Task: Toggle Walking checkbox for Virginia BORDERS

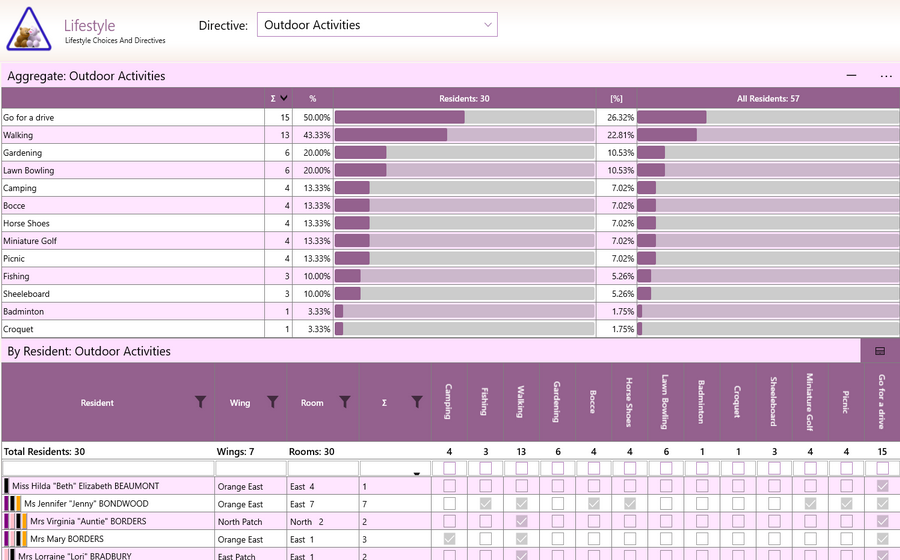Action: [x=521, y=522]
